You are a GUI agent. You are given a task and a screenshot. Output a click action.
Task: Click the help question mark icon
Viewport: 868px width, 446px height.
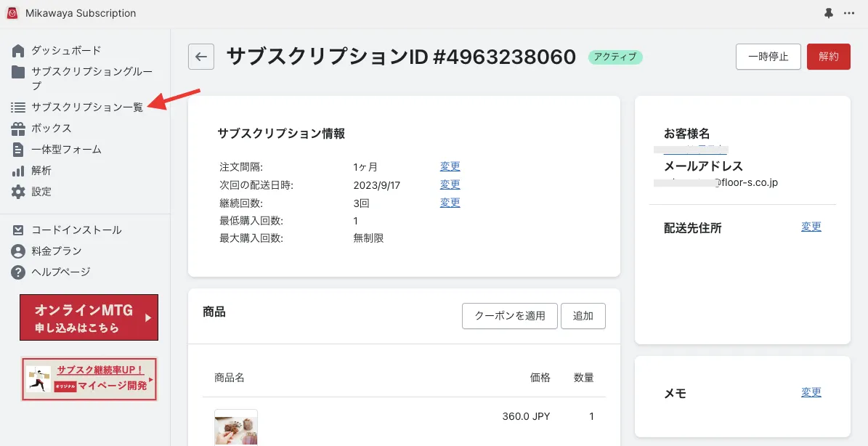pyautogui.click(x=18, y=272)
